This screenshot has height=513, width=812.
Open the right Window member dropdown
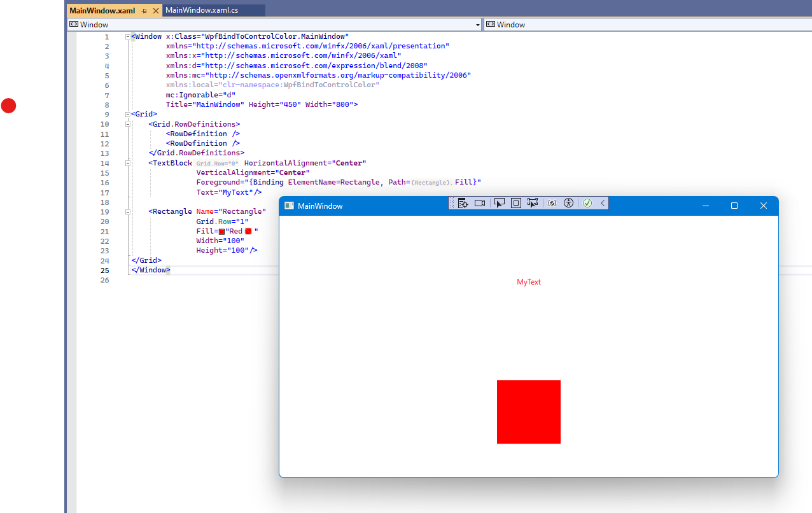pos(648,25)
